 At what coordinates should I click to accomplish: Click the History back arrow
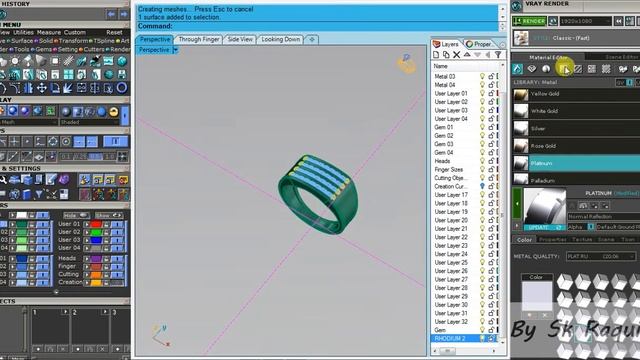point(111,15)
